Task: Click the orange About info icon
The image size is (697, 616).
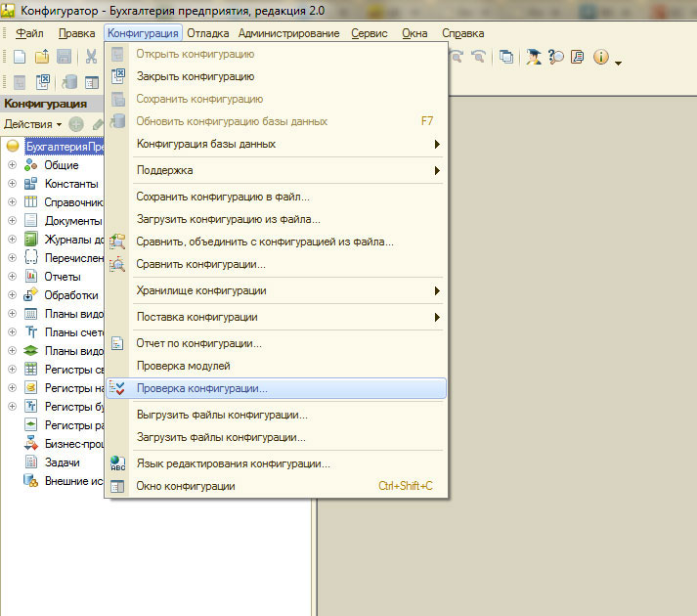Action: 599,58
